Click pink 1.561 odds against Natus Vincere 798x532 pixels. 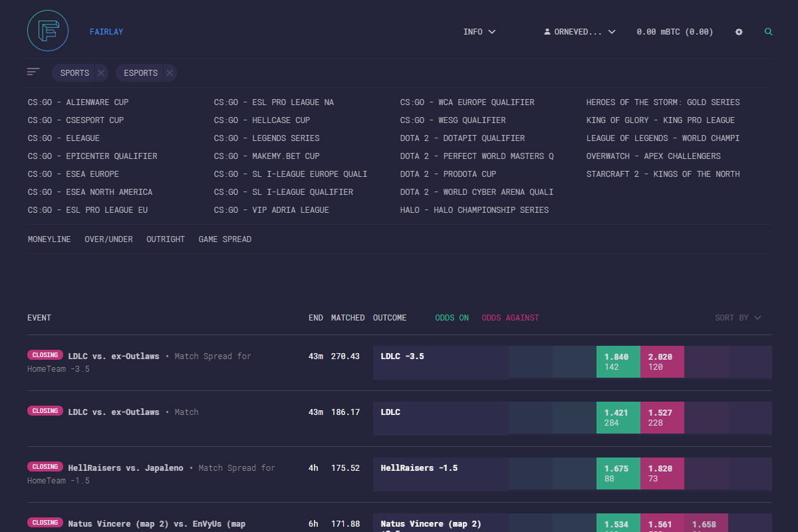click(x=662, y=523)
